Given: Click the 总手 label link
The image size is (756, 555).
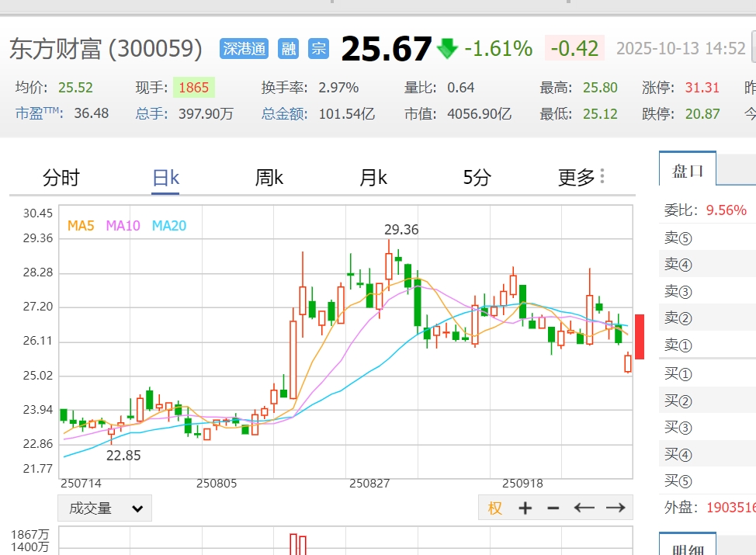Looking at the screenshot, I should tap(151, 113).
